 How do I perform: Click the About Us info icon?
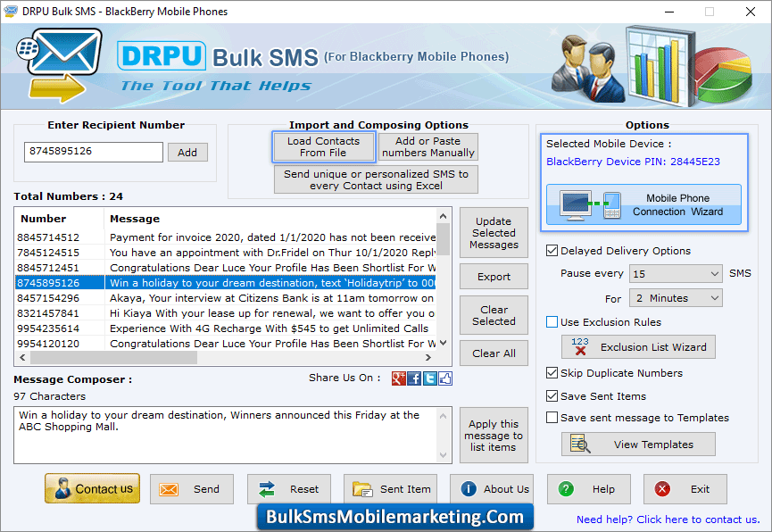(x=469, y=489)
